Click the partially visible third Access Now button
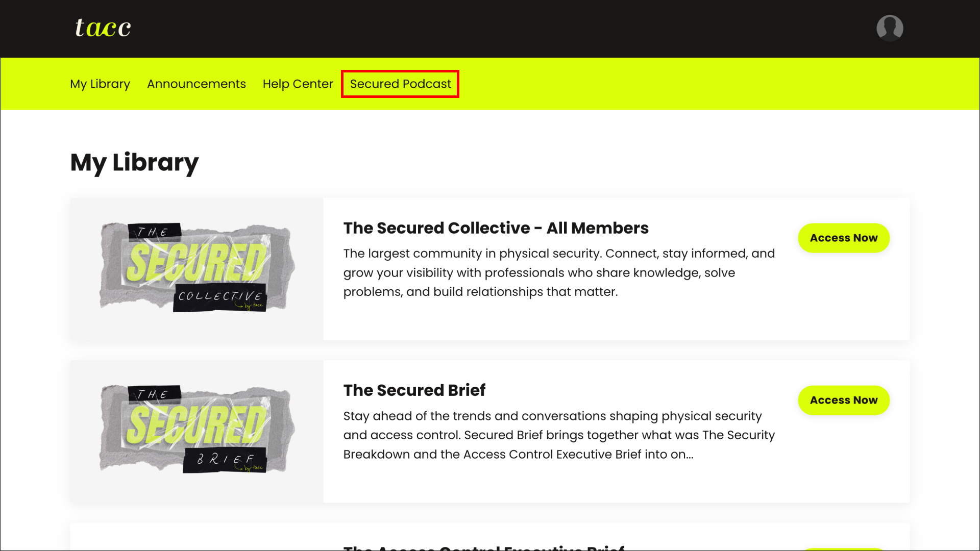 844,549
